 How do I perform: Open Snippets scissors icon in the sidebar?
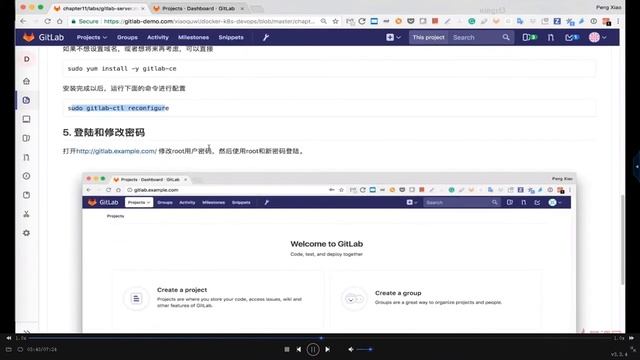click(x=27, y=214)
